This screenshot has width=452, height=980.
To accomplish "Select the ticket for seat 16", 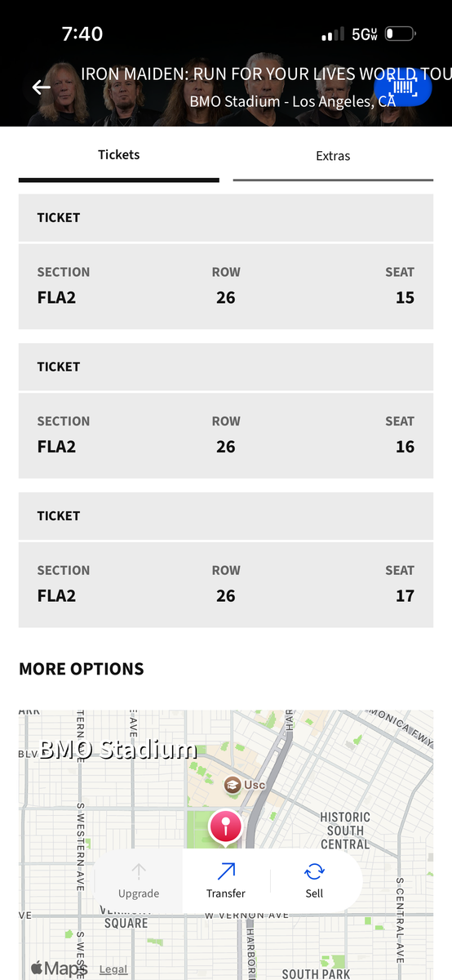I will 226,411.
